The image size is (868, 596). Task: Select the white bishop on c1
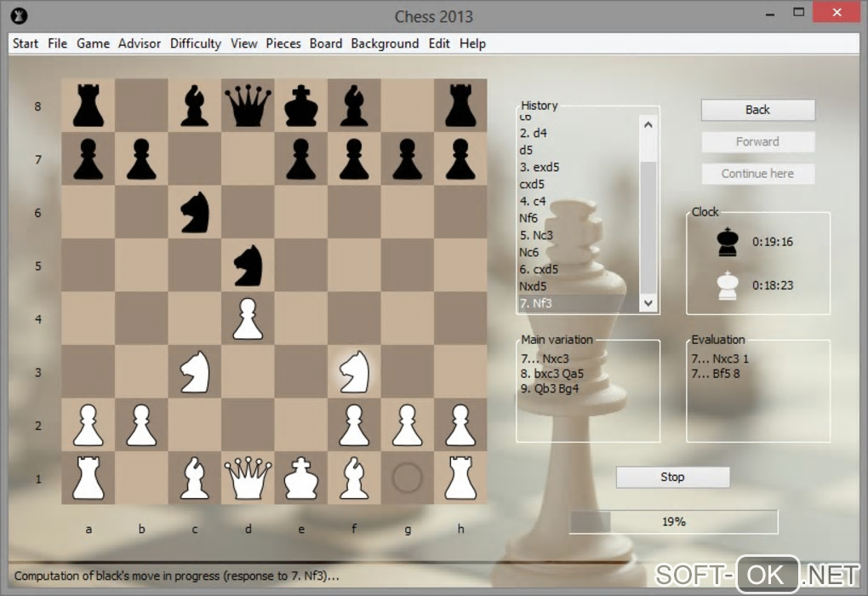(195, 478)
